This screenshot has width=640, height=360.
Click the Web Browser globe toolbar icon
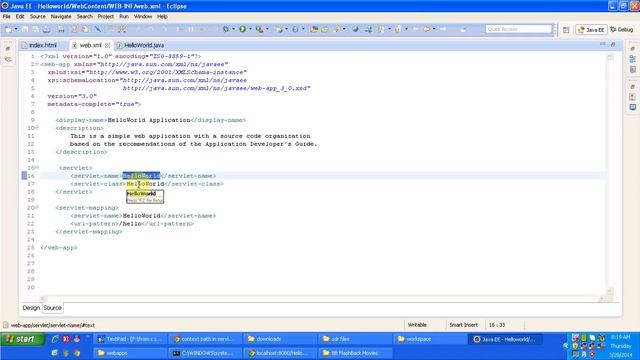pos(356,29)
